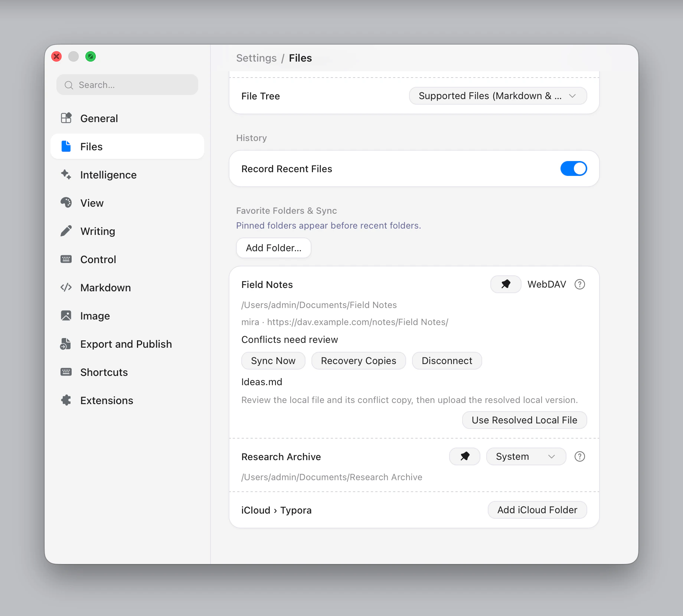
Task: Click Sync Now for Field Notes
Action: point(273,361)
